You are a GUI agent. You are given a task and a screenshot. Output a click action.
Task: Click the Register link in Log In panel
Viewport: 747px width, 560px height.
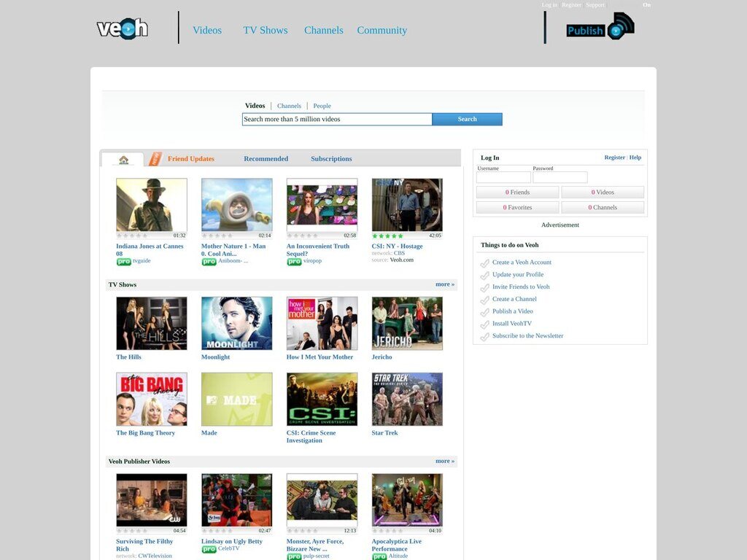pos(614,157)
